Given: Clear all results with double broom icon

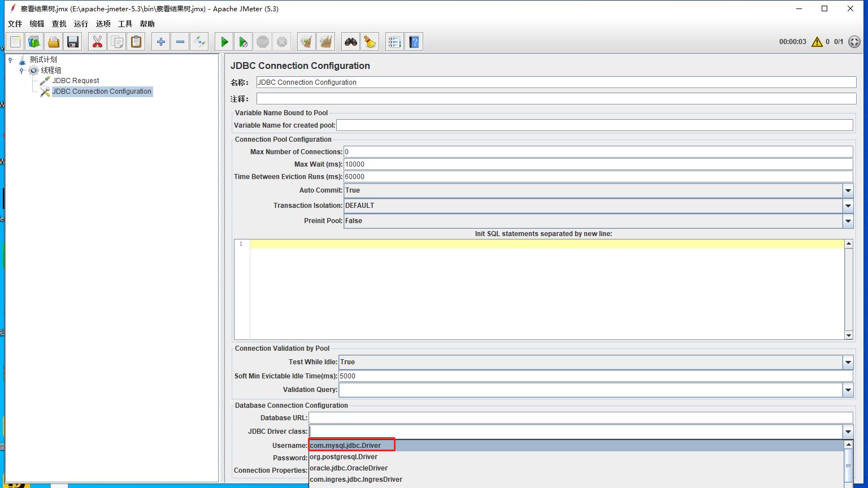Looking at the screenshot, I should (325, 42).
